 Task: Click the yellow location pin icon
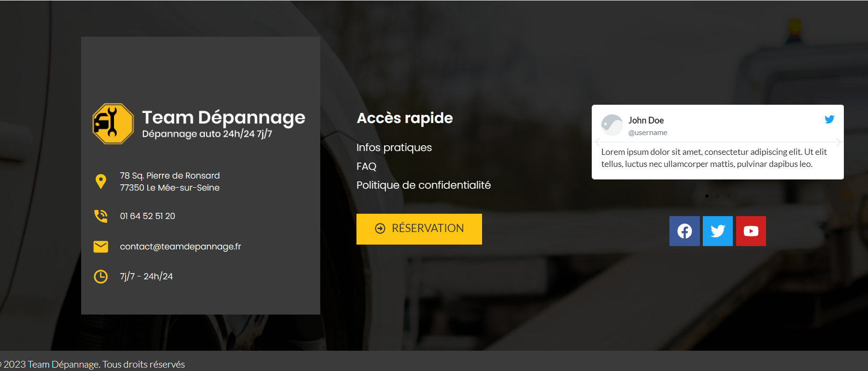100,181
